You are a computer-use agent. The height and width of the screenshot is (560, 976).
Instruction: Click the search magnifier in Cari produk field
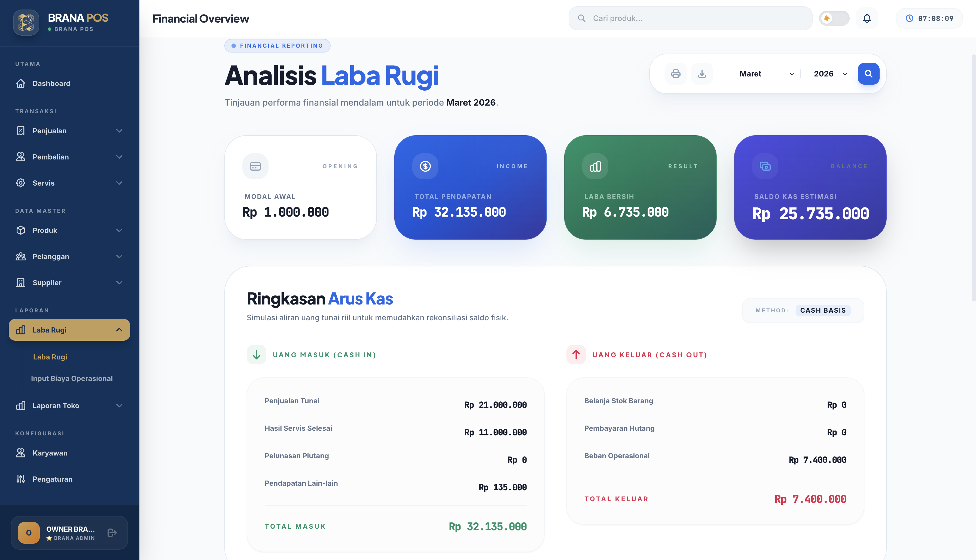tap(581, 18)
